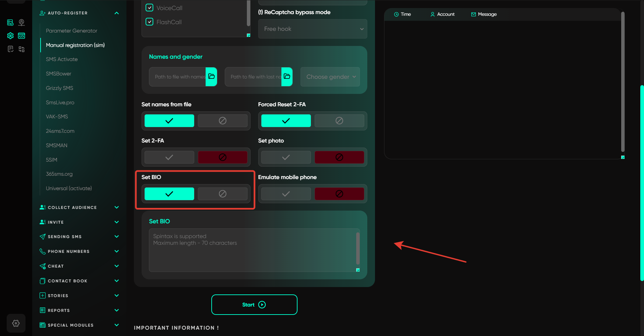Click the Set BIO text area

pos(252,250)
